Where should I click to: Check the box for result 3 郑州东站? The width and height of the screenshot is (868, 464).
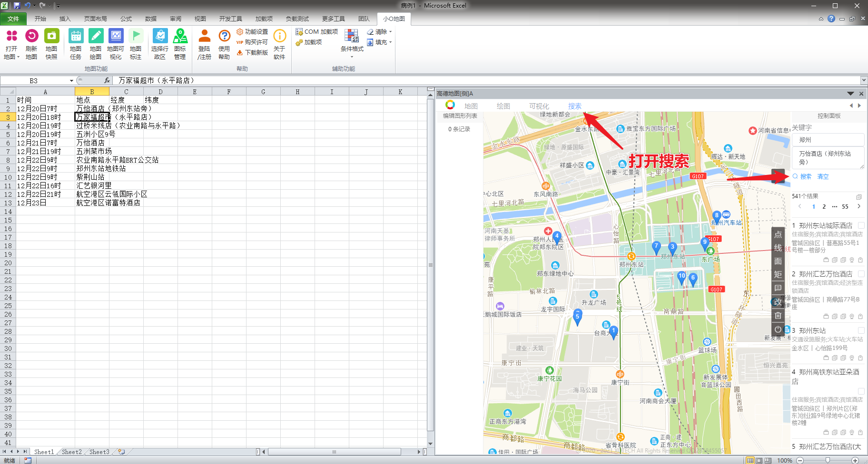(x=861, y=330)
